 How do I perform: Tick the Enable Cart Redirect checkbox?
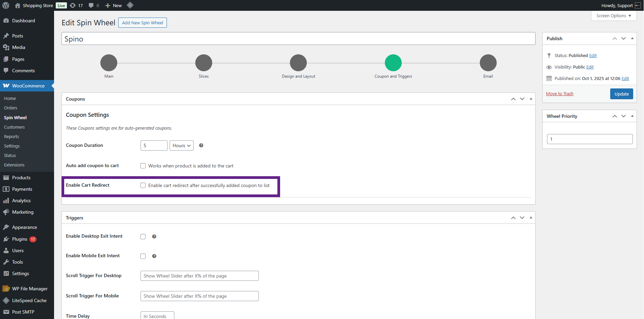(143, 185)
